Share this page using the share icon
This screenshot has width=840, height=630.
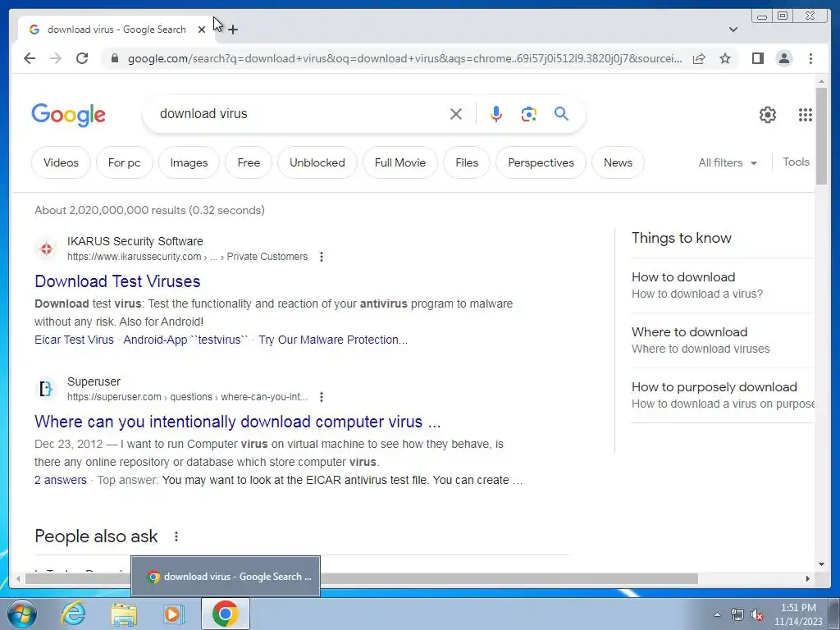699,58
